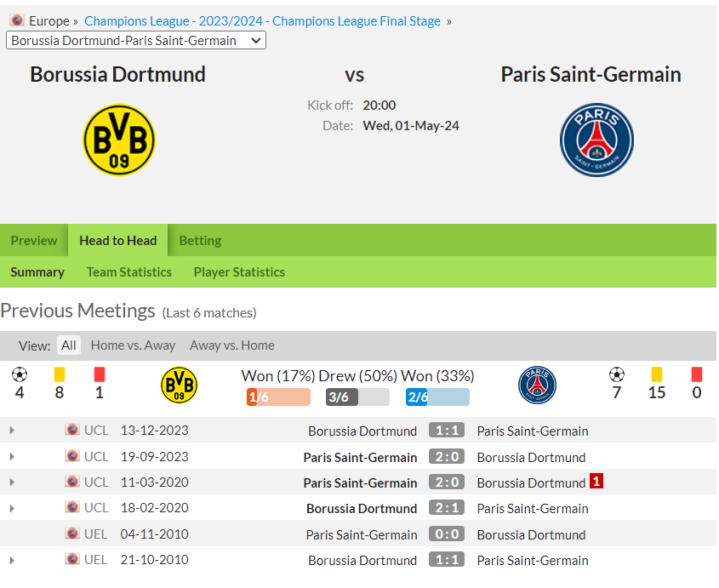Expand the 18-02-2020 match row details
This screenshot has height=588, width=719.
12,508
